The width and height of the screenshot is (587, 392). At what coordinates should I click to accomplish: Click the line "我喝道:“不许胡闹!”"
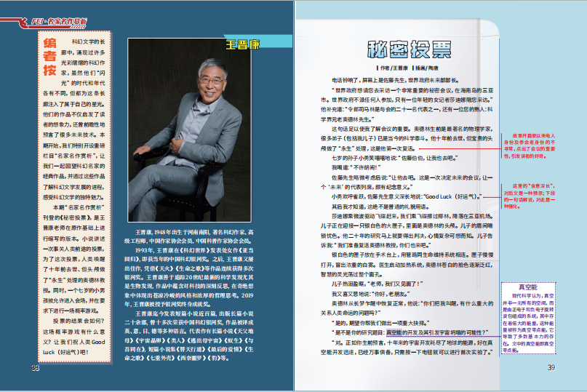[x=356, y=167]
